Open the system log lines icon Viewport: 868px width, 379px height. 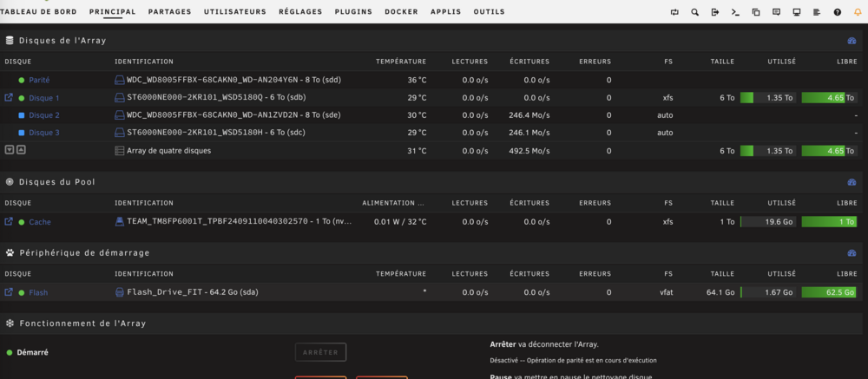pyautogui.click(x=817, y=11)
